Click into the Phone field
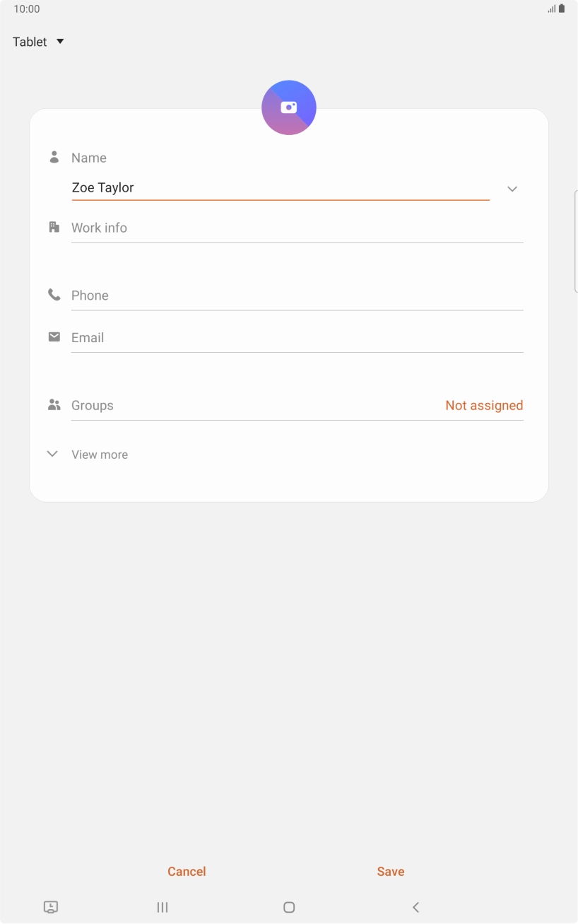 click(x=297, y=296)
